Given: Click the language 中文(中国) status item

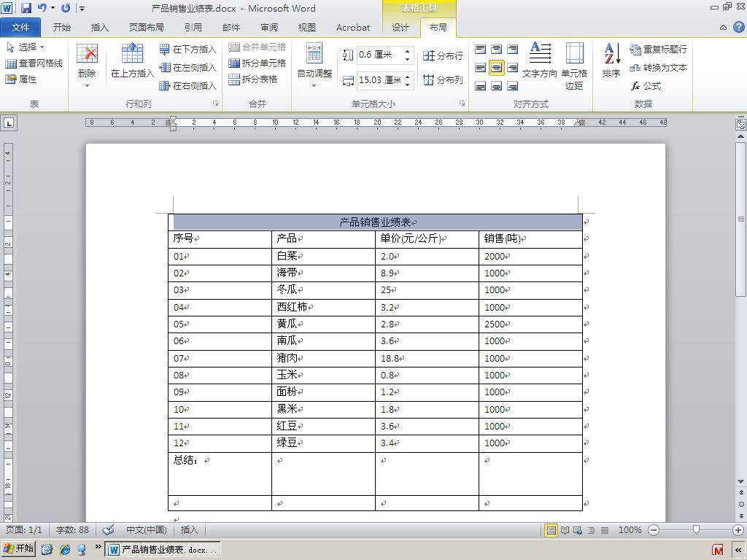Looking at the screenshot, I should (146, 530).
